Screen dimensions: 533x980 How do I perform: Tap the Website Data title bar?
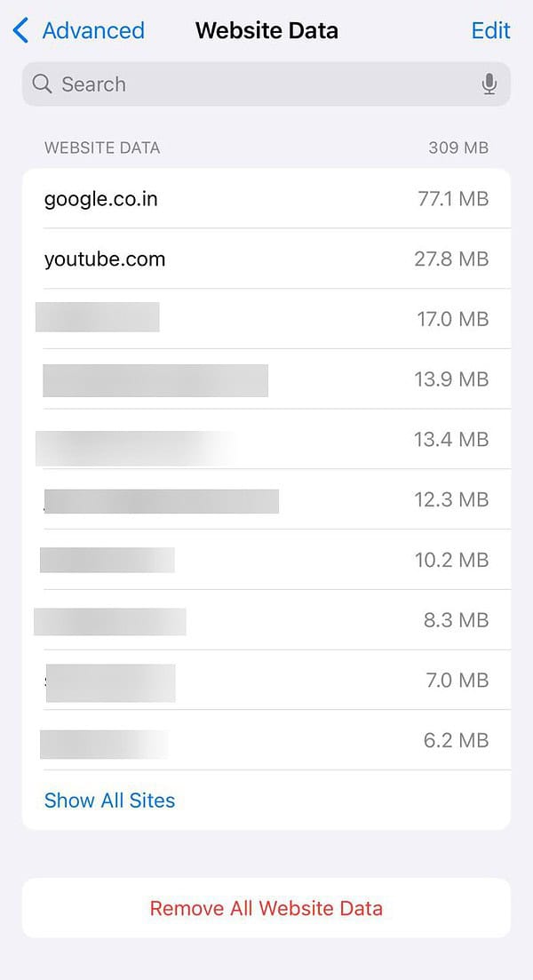coord(266,29)
